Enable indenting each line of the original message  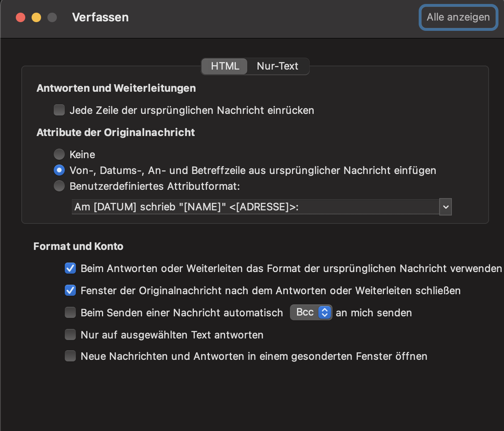59,110
